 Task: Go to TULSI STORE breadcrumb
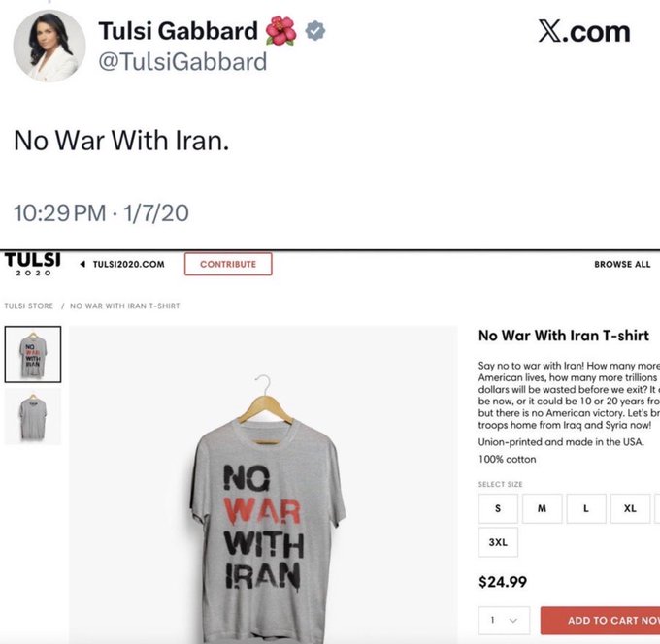[28, 306]
